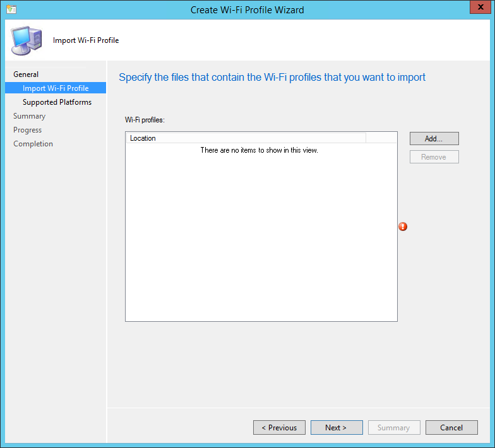Click the Remove button
The height and width of the screenshot is (448, 495).
pos(434,157)
